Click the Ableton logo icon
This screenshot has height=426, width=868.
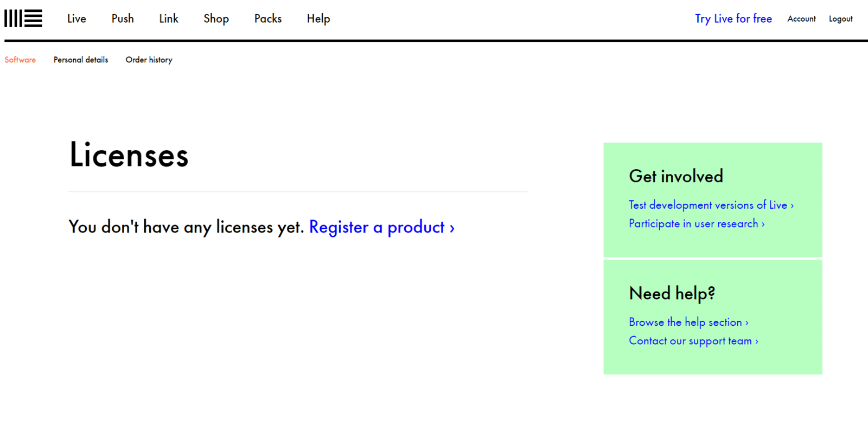23,18
